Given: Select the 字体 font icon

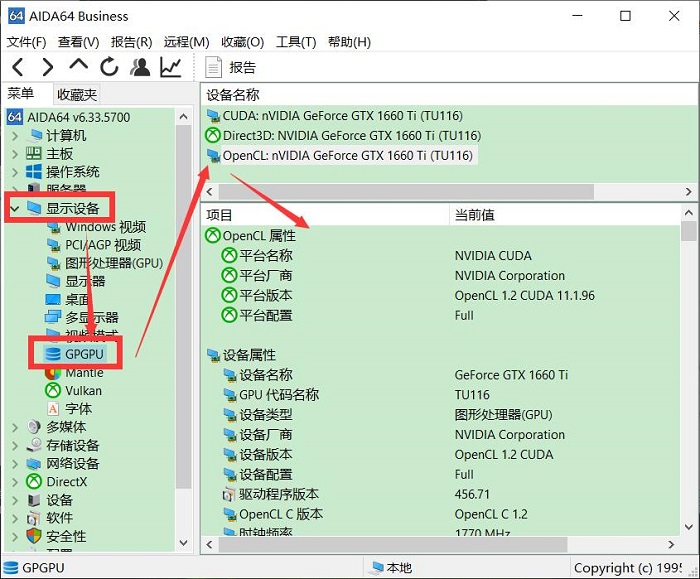Looking at the screenshot, I should (53, 409).
